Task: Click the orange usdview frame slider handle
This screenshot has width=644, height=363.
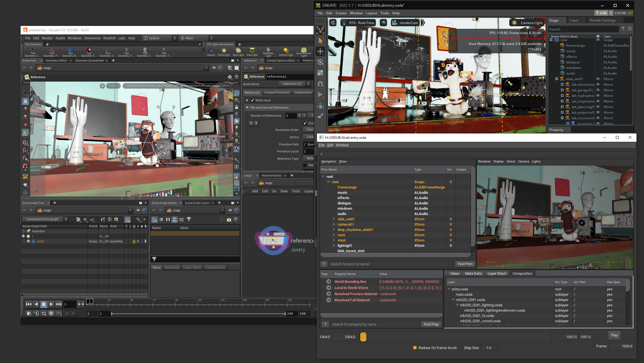Action: pos(363,337)
